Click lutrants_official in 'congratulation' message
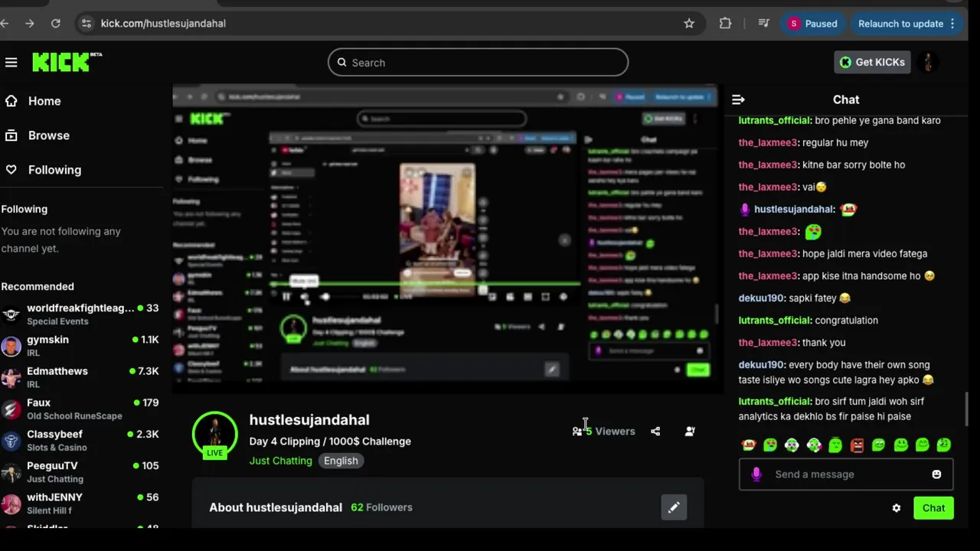The image size is (980, 551). (775, 320)
